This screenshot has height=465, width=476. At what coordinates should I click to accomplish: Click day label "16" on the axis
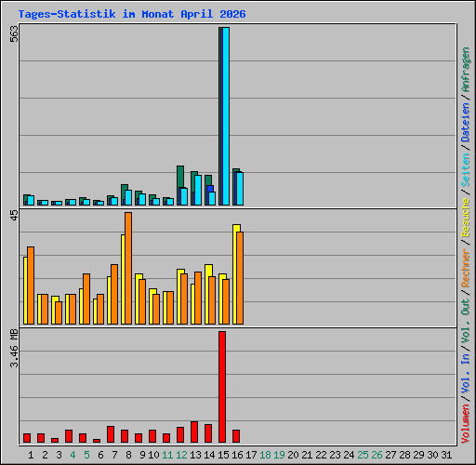point(237,455)
